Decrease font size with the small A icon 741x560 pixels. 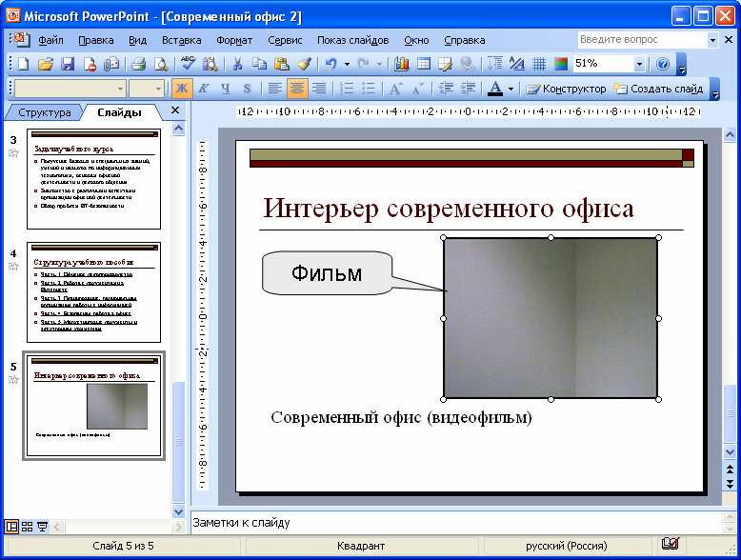[418, 89]
